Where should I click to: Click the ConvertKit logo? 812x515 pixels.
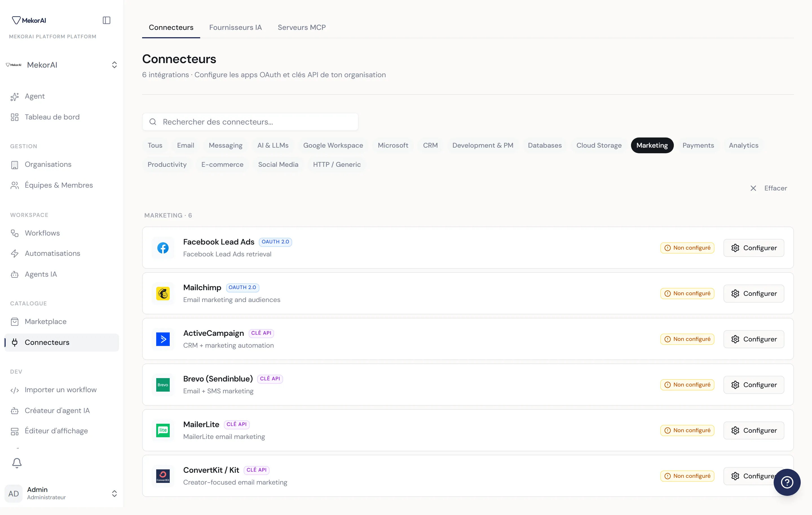coord(163,476)
